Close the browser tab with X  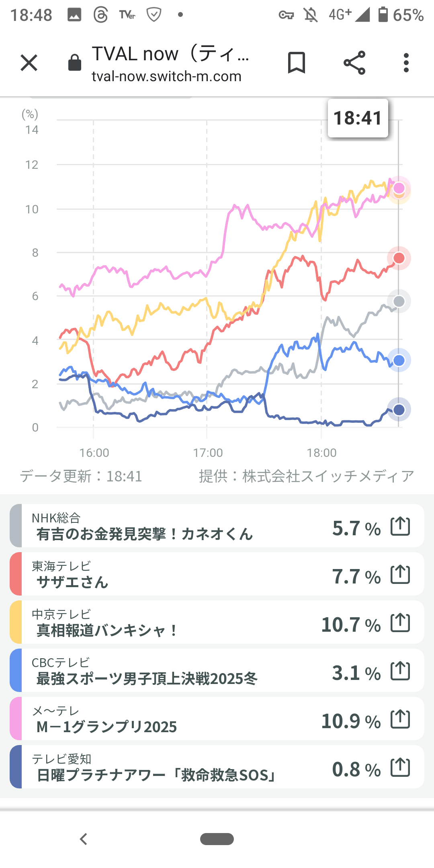(x=29, y=63)
